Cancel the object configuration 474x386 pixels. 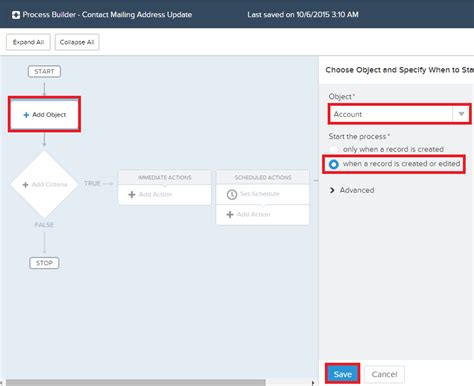click(x=384, y=374)
